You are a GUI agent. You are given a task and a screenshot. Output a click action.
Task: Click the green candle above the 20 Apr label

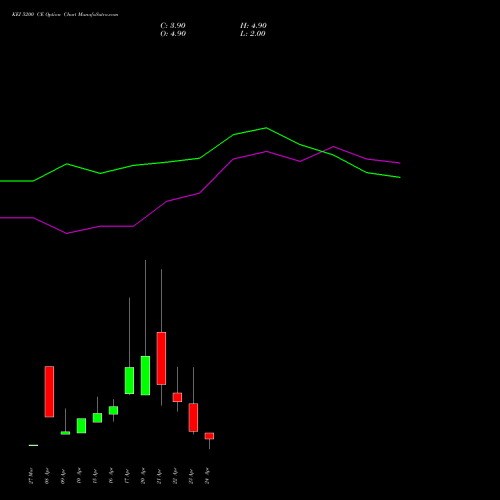coord(145,375)
